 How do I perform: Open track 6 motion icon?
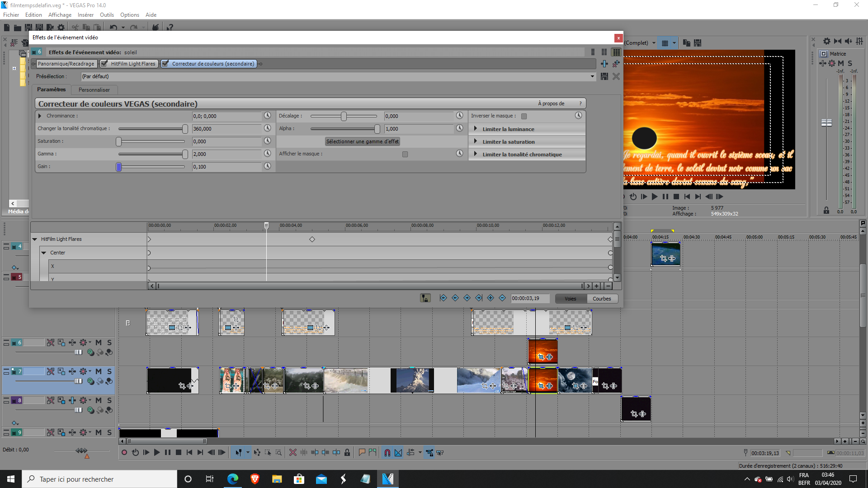(x=61, y=343)
